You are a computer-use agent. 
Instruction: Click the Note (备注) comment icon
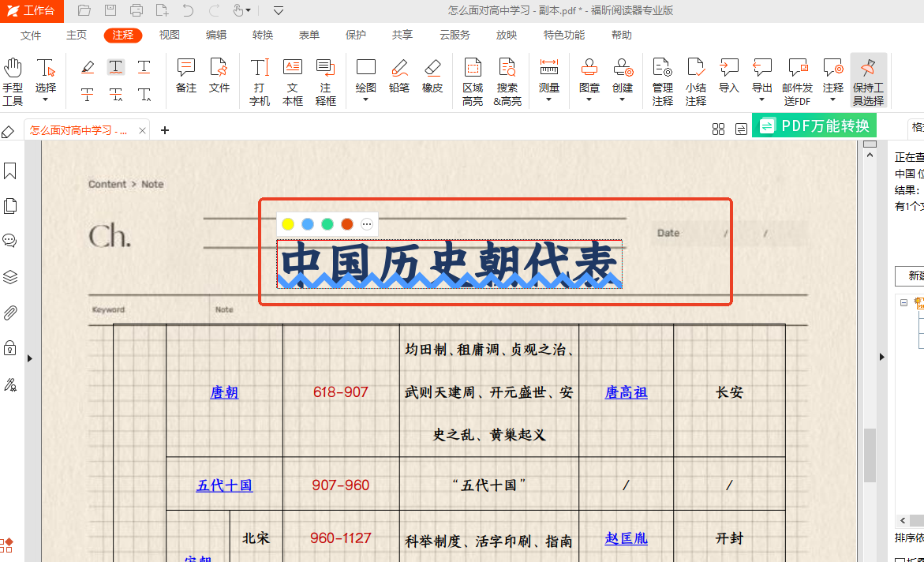click(x=186, y=75)
